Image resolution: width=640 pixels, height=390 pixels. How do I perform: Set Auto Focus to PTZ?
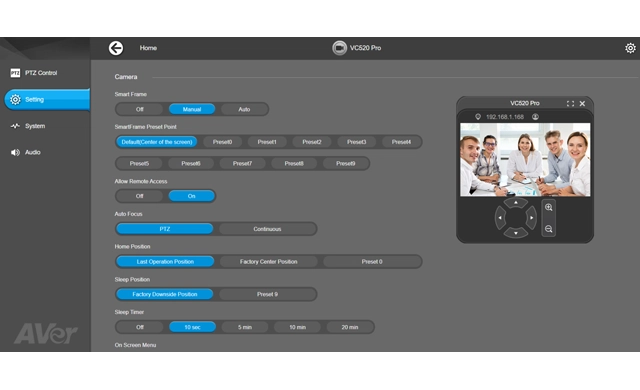[x=164, y=229]
